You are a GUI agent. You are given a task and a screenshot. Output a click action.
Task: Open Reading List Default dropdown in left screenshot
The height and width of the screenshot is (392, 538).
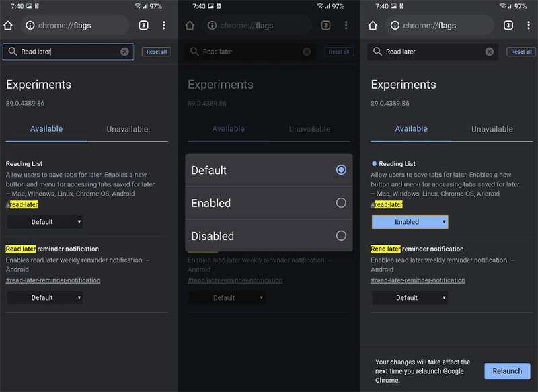click(x=45, y=222)
